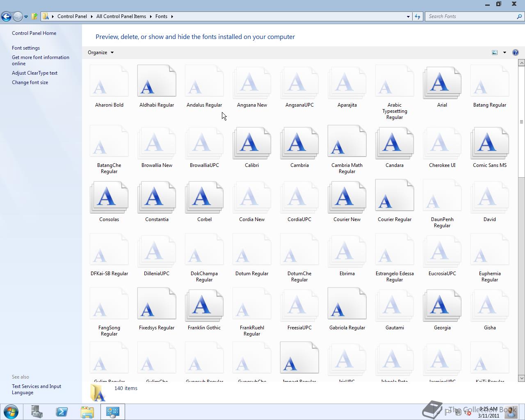The image size is (525, 420).
Task: Expand the address bar history dropdown
Action: [408, 16]
